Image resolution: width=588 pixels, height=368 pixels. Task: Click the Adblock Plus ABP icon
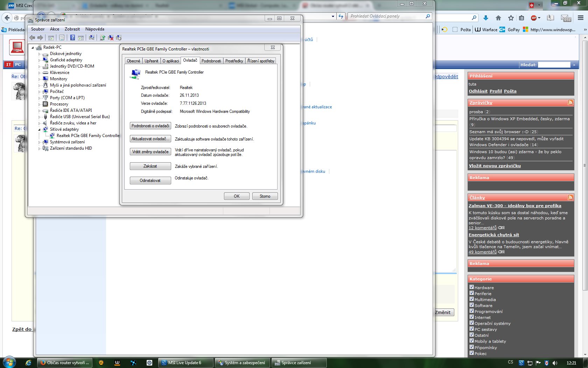pos(534,18)
